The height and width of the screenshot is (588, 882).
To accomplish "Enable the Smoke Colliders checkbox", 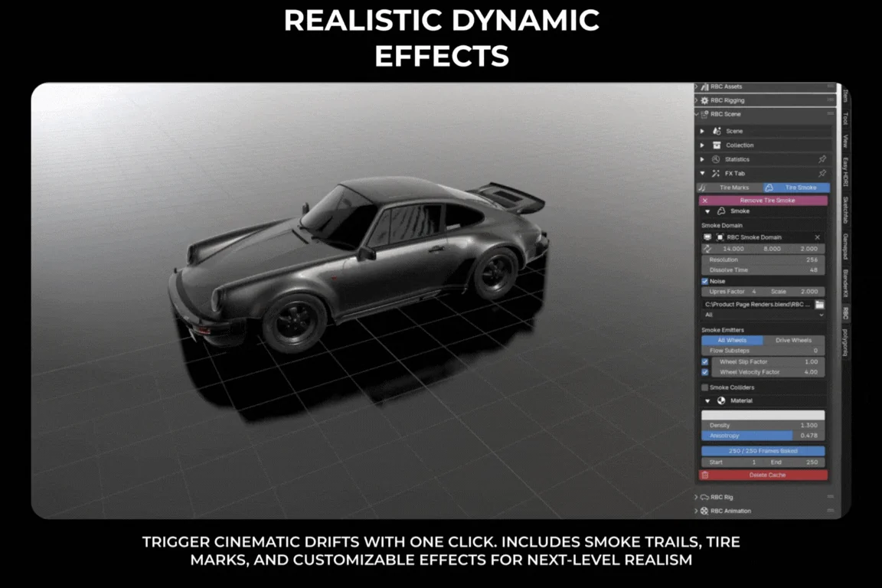I will click(x=705, y=387).
